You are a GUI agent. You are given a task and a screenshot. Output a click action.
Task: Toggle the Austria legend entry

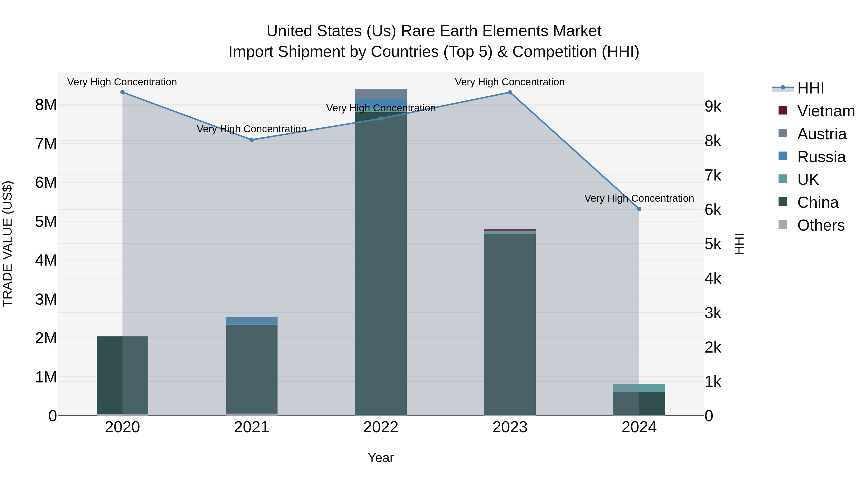[x=812, y=134]
